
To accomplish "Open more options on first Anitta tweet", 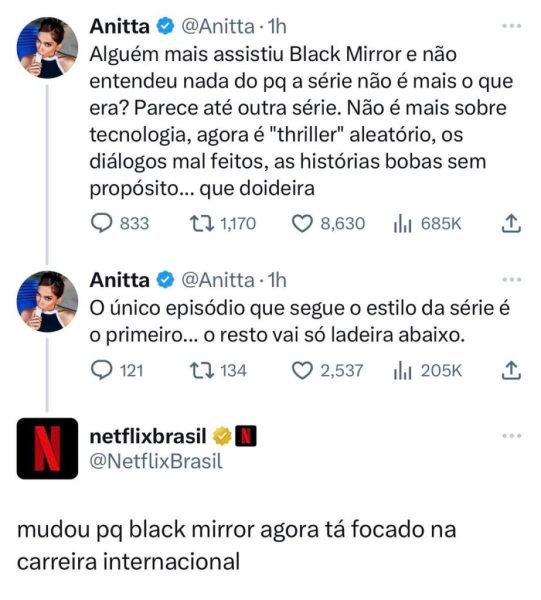I will click(512, 26).
